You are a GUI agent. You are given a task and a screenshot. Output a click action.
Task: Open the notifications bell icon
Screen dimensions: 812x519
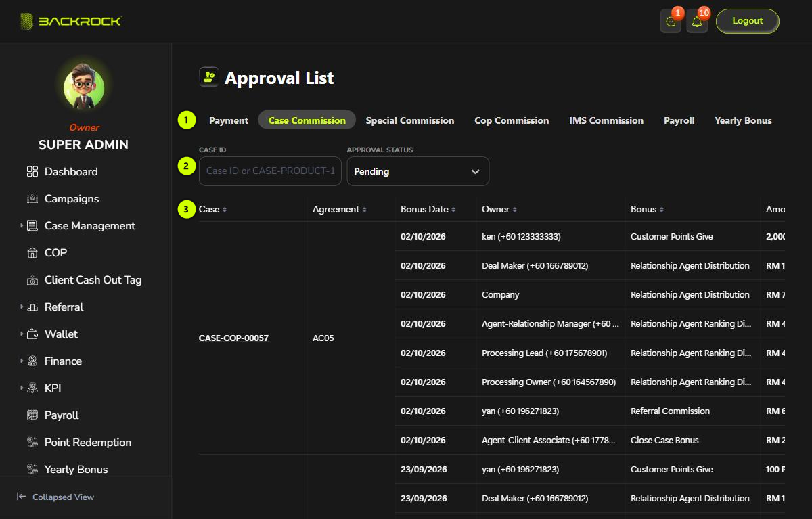pos(697,22)
